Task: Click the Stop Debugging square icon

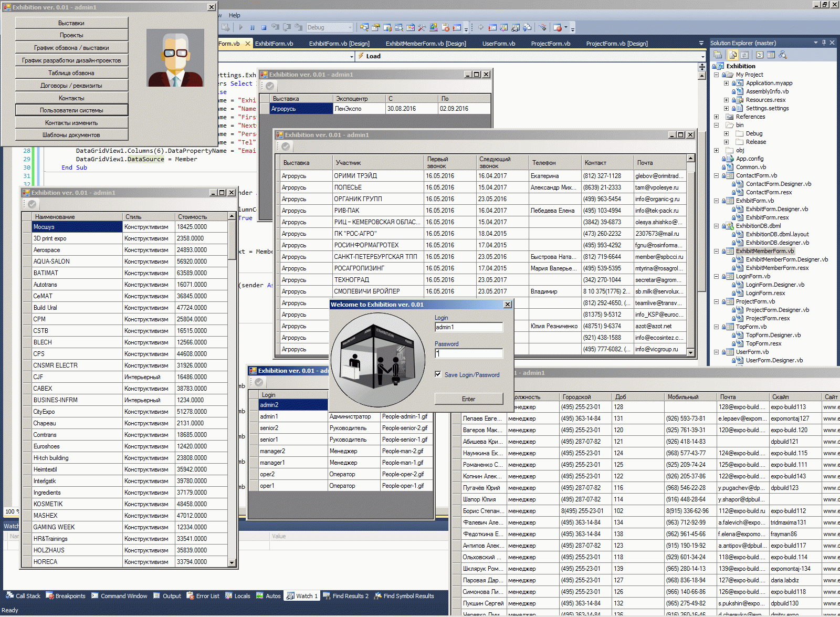Action: pos(264,27)
